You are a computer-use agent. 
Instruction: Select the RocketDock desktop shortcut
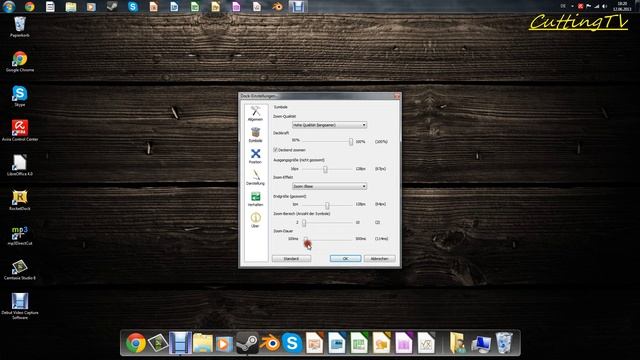tap(20, 200)
